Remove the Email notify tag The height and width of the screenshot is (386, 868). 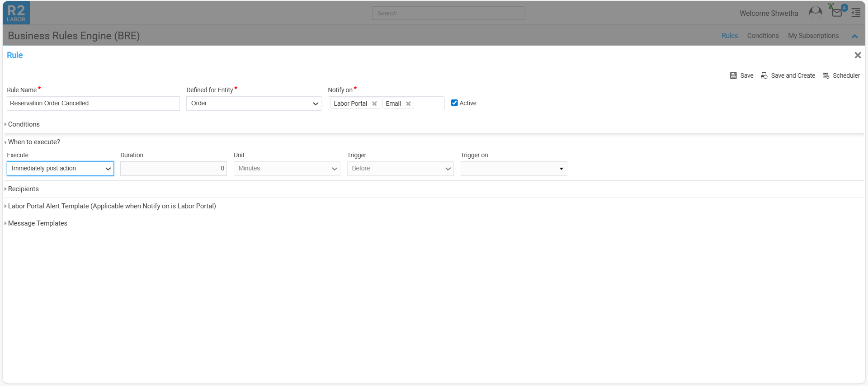(408, 104)
